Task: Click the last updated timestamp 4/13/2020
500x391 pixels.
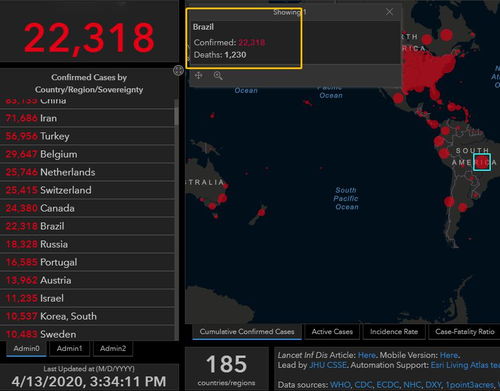Action: pos(89,381)
